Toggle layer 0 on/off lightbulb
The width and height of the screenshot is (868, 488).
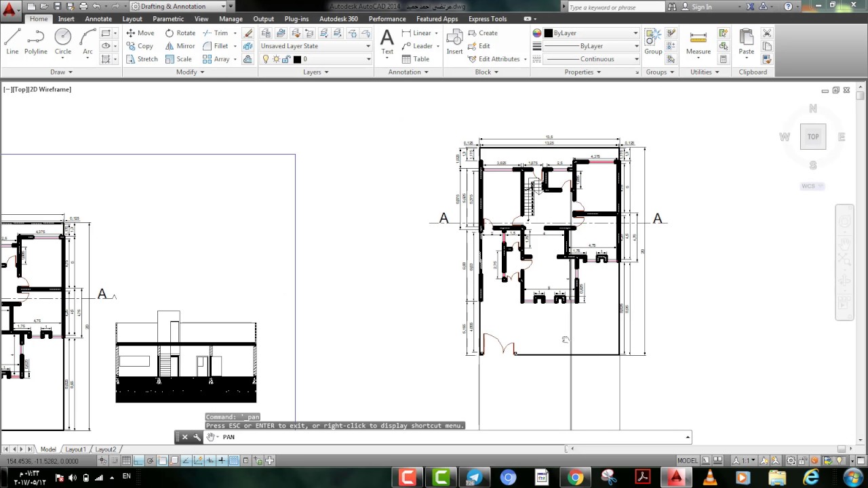point(266,59)
